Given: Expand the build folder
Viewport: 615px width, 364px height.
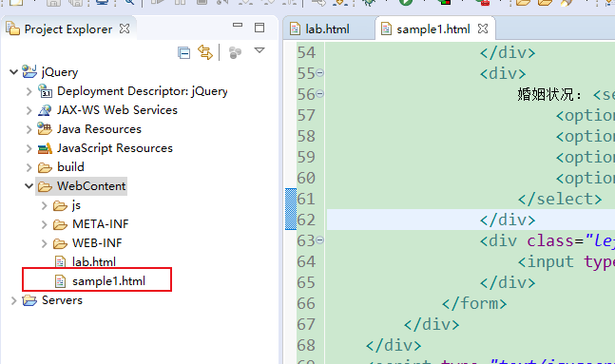Looking at the screenshot, I should 29,167.
